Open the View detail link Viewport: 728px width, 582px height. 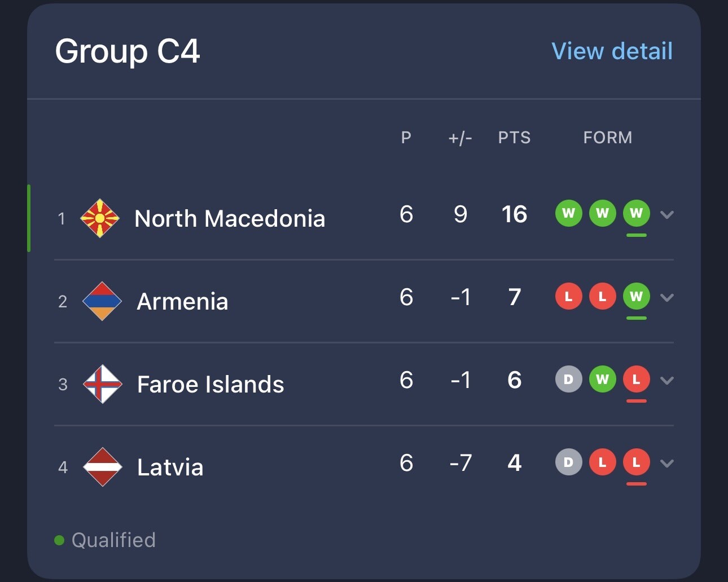tap(612, 51)
